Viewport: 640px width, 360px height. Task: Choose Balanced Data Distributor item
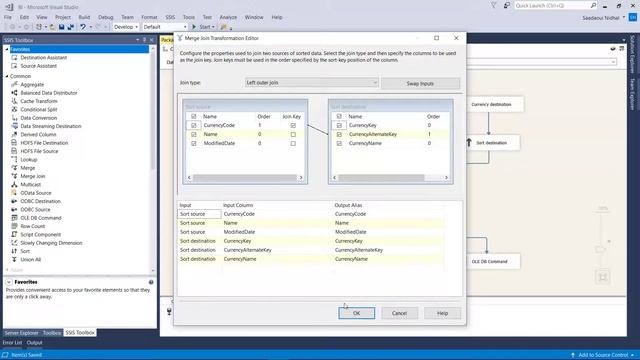pyautogui.click(x=49, y=93)
